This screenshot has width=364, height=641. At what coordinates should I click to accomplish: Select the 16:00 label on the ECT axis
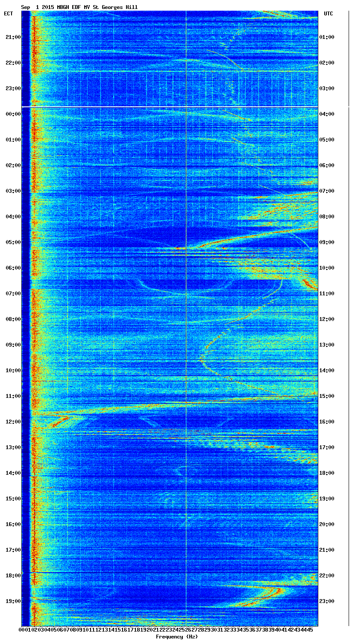(x=12, y=524)
